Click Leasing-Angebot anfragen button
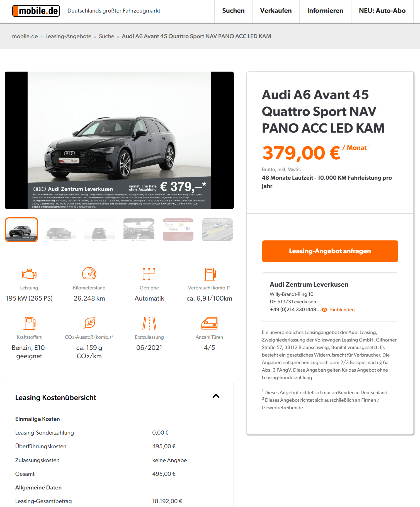The height and width of the screenshot is (507, 420). 330,251
